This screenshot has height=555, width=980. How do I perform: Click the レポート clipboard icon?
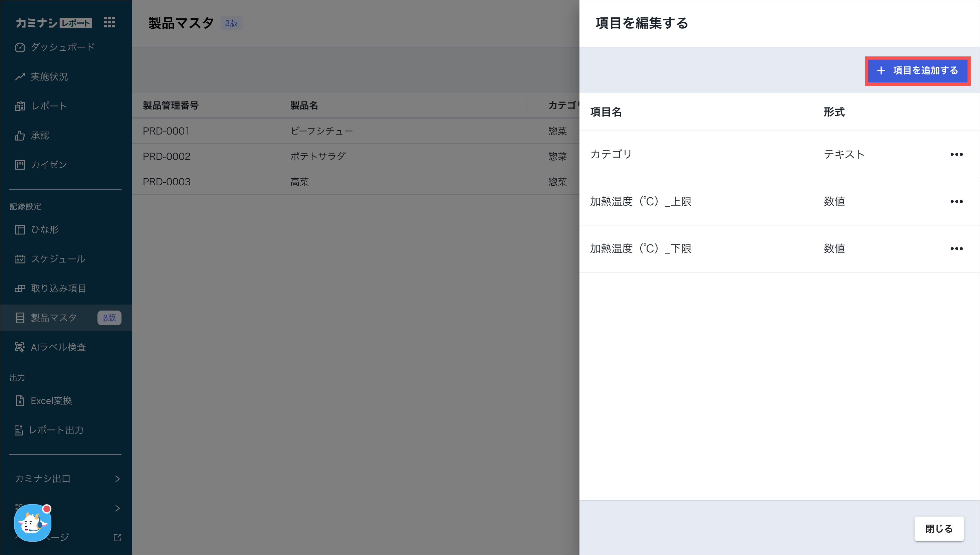click(x=20, y=106)
